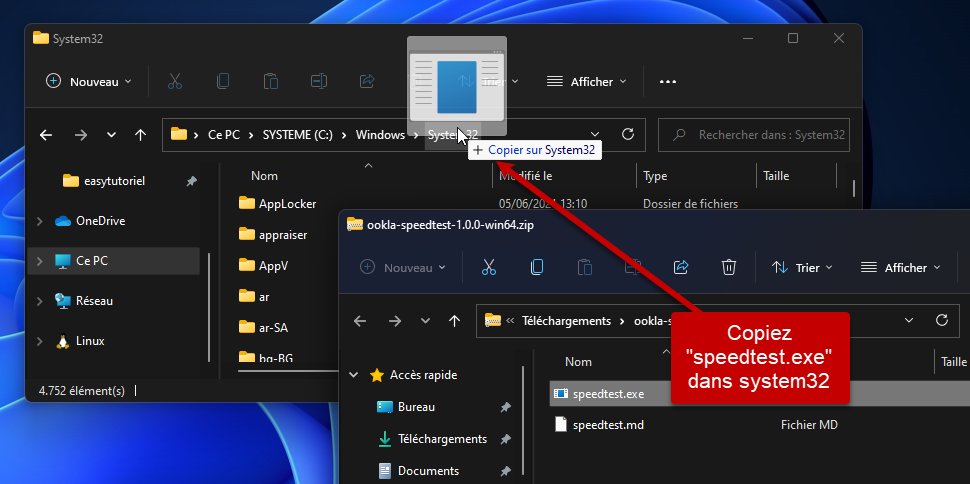Open Afficher view menu in zip window

900,268
